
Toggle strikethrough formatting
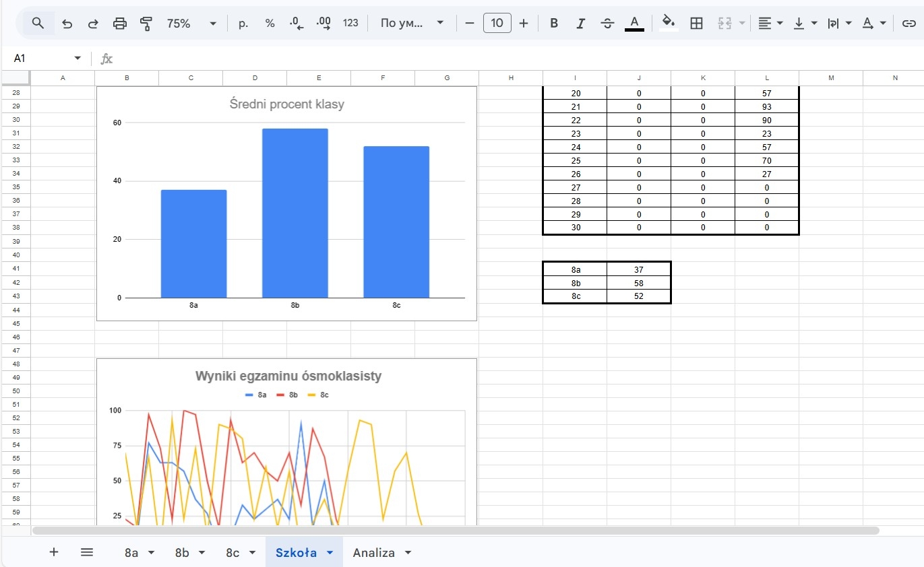[x=607, y=24]
